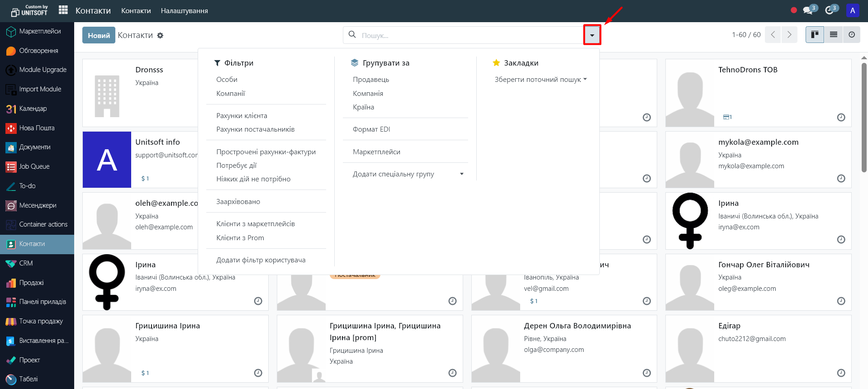
Task: Expand Додати спеціальну групу dropdown
Action: click(408, 174)
